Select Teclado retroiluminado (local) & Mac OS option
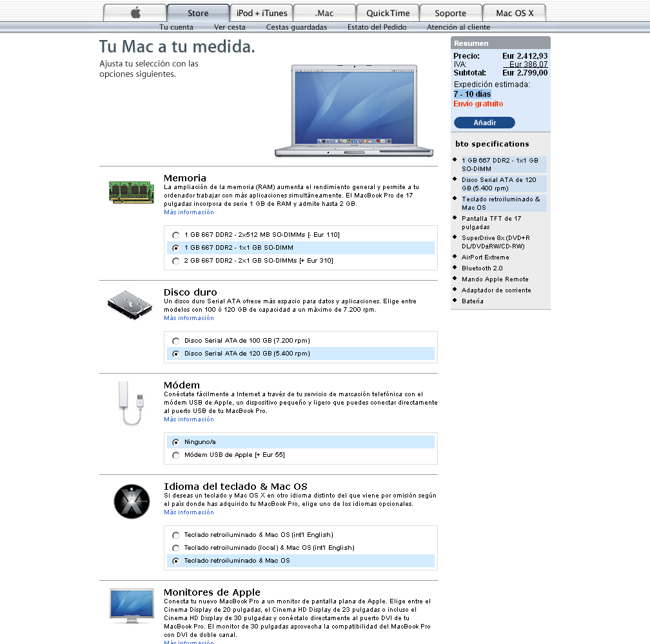 [176, 548]
